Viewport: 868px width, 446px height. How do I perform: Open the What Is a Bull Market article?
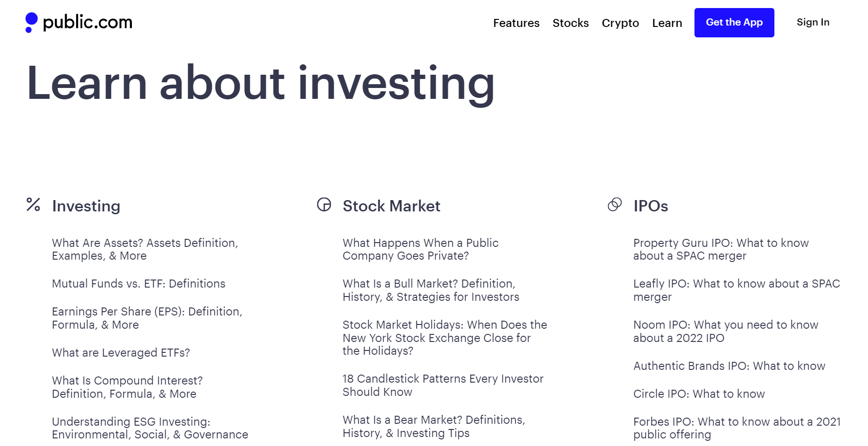pyautogui.click(x=430, y=290)
